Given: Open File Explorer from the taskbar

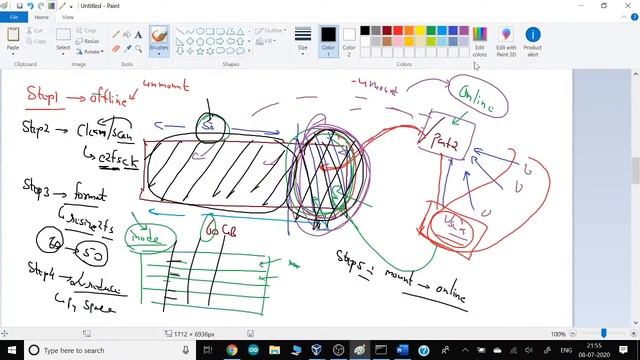Looking at the screenshot, I should point(275,350).
